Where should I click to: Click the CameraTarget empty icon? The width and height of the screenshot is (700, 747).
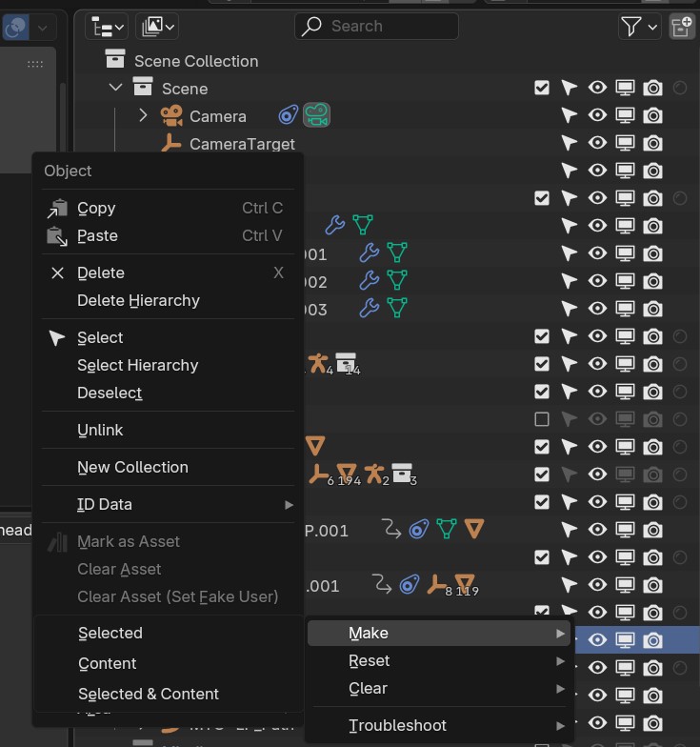171,143
